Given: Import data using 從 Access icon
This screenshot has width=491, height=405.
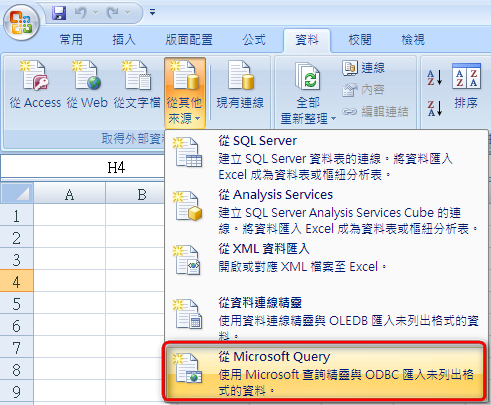Looking at the screenshot, I should click(35, 85).
